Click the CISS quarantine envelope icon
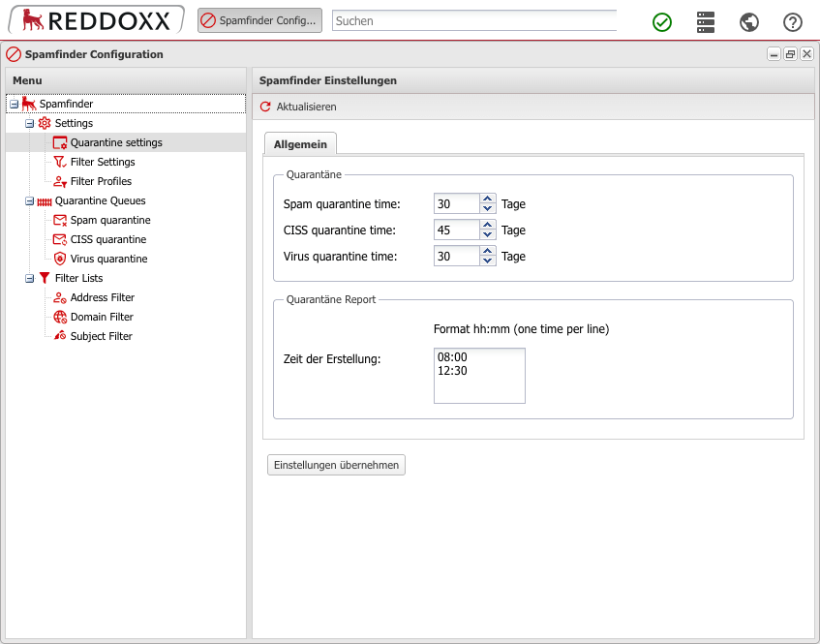Image resolution: width=820 pixels, height=644 pixels. (x=60, y=239)
